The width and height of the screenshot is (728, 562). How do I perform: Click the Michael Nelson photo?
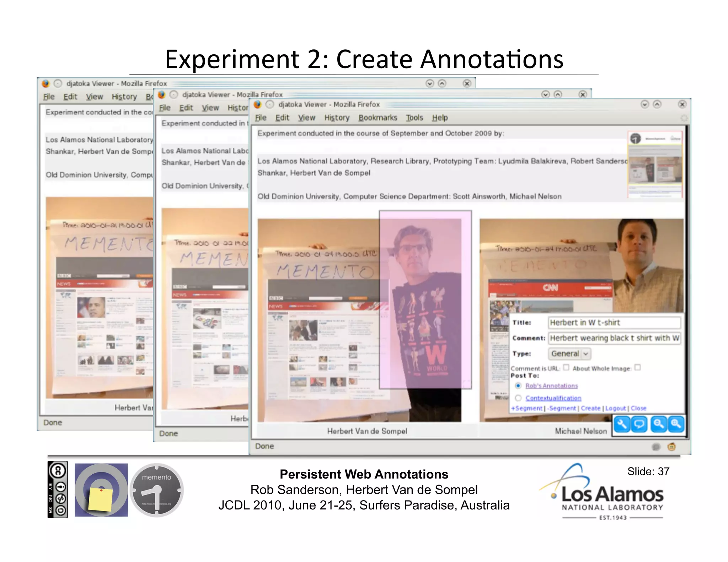coord(582,266)
